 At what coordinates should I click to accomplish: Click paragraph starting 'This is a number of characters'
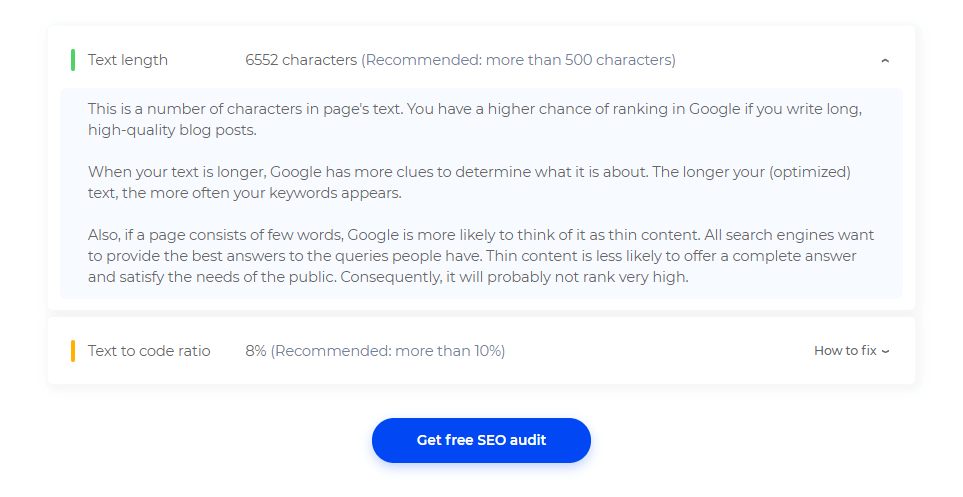point(475,119)
